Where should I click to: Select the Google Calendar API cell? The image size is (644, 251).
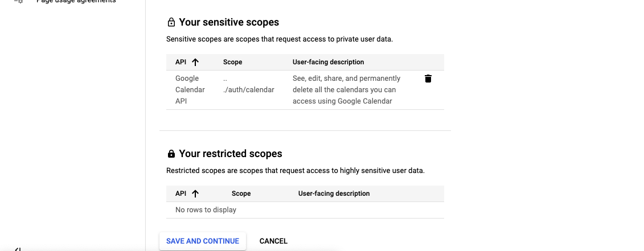[190, 89]
